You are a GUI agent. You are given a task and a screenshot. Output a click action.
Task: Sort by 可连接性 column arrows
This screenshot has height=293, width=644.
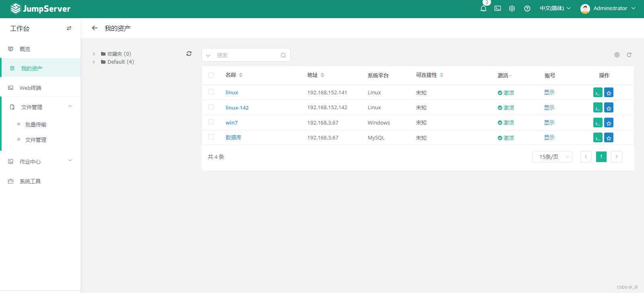(x=442, y=75)
